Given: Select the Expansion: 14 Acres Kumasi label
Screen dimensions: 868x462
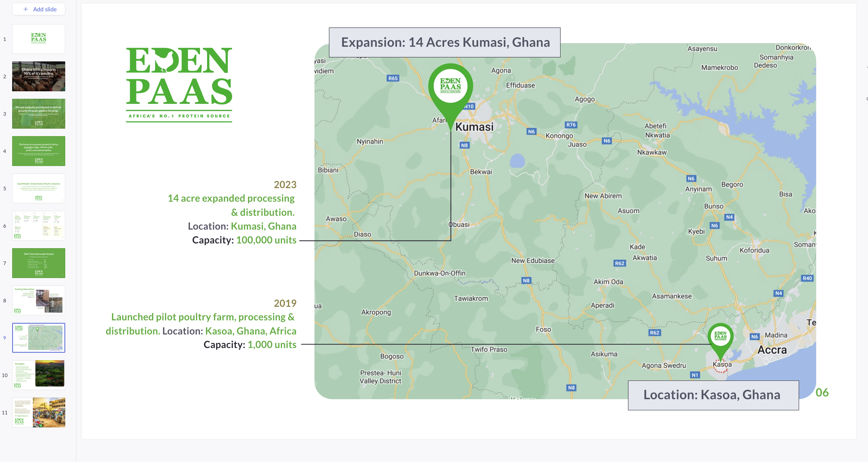Looking at the screenshot, I should [445, 43].
